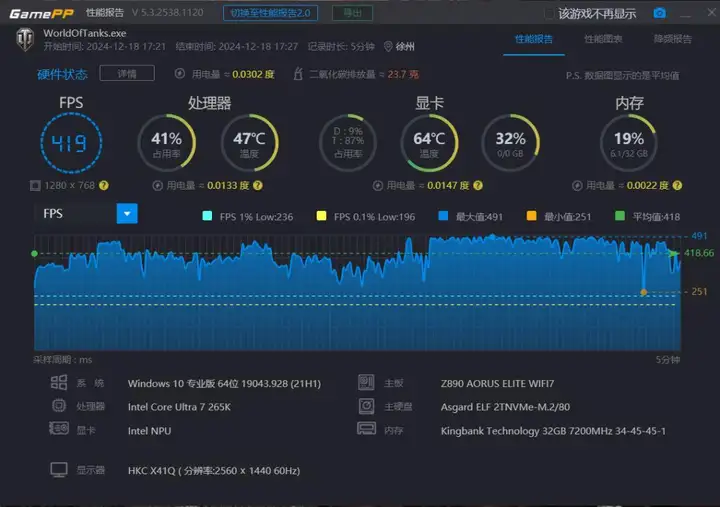Screen dimensions: 720x507
Task: Click the 处理器 CPU chip icon
Action: tap(59, 406)
